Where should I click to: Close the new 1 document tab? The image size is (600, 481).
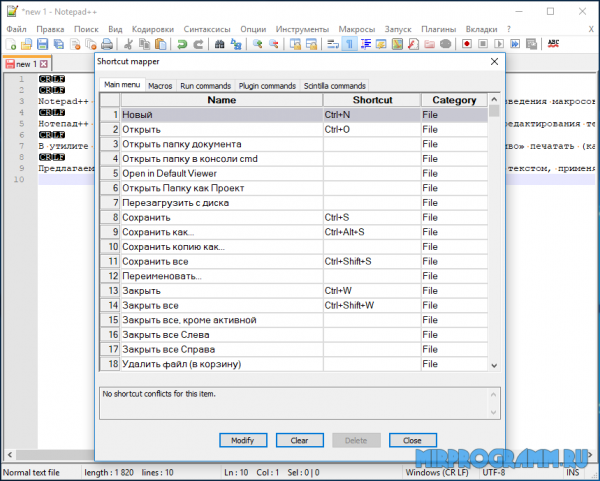tap(44, 64)
